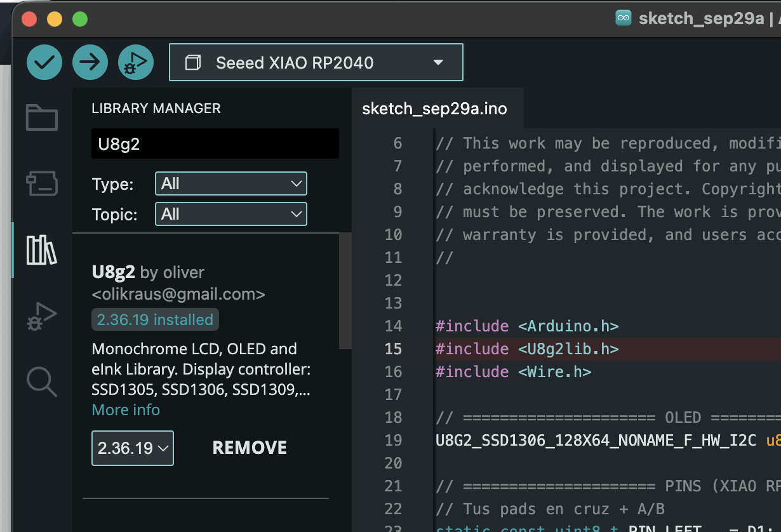
Task: Expand the Topic filter dropdown
Action: click(231, 214)
